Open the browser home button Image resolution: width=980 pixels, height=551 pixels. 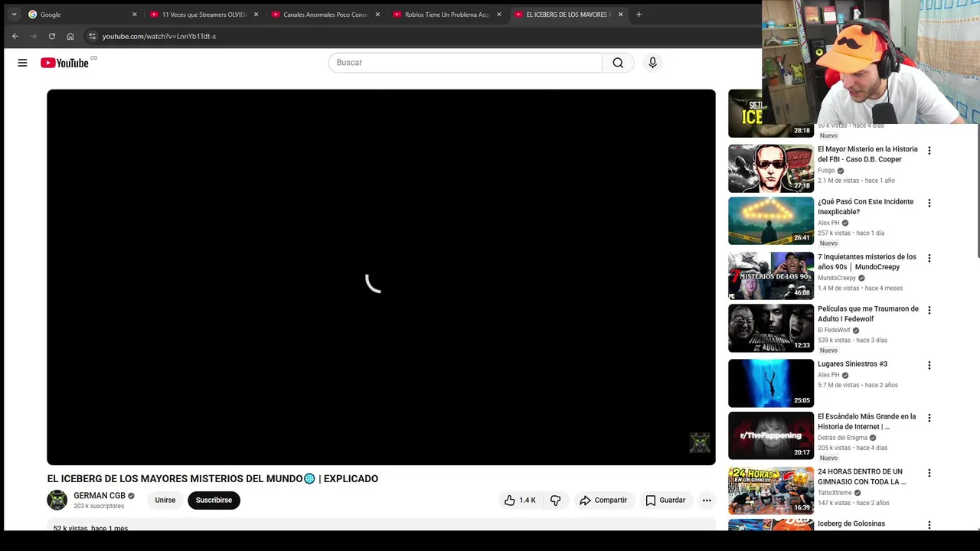coord(70,36)
